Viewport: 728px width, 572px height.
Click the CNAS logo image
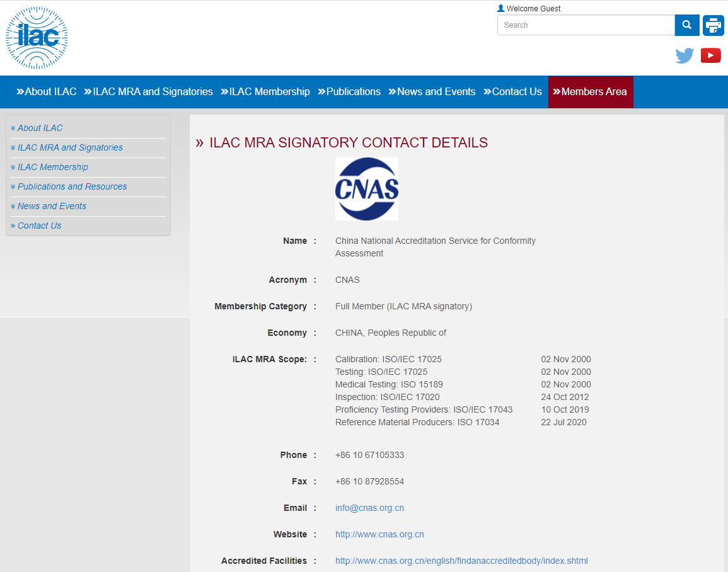366,189
